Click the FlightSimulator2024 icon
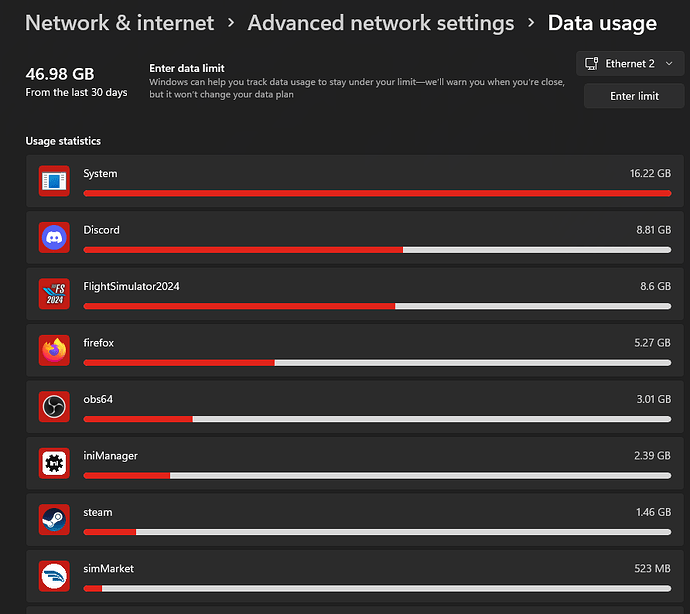Viewport: 690px width, 614px height. (54, 293)
